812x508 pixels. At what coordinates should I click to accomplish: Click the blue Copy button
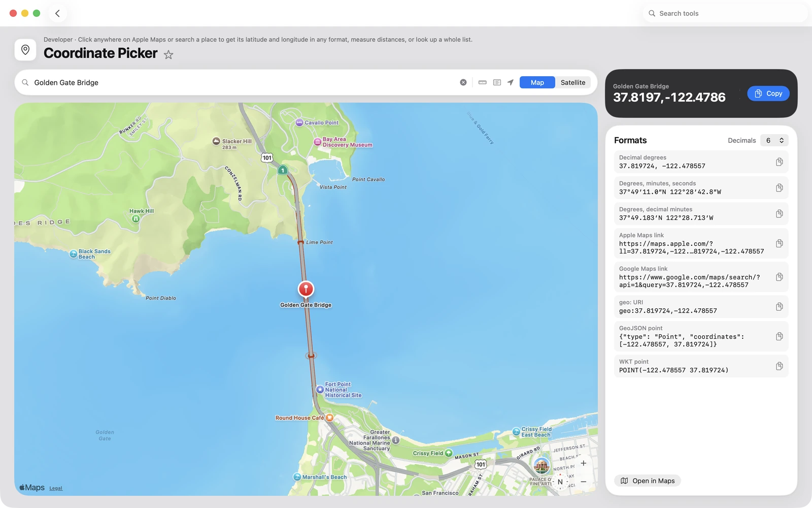coord(768,93)
